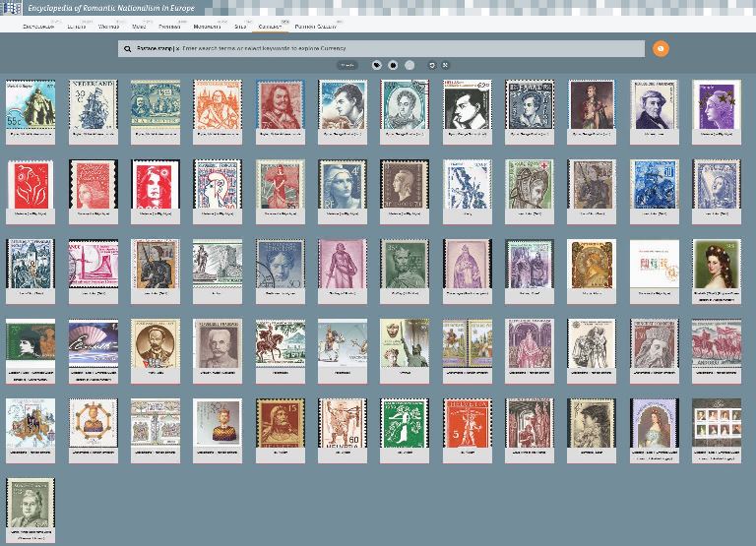Open the Portrait Gallery tab

316,27
